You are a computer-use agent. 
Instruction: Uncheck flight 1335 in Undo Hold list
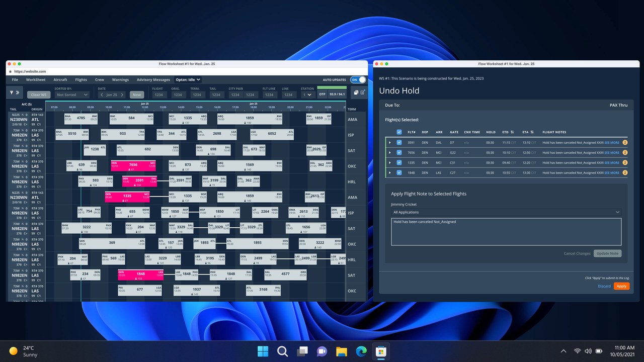tap(399, 163)
